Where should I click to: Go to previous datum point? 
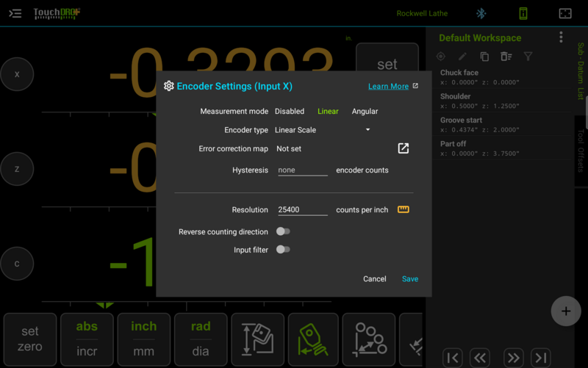[480, 358]
